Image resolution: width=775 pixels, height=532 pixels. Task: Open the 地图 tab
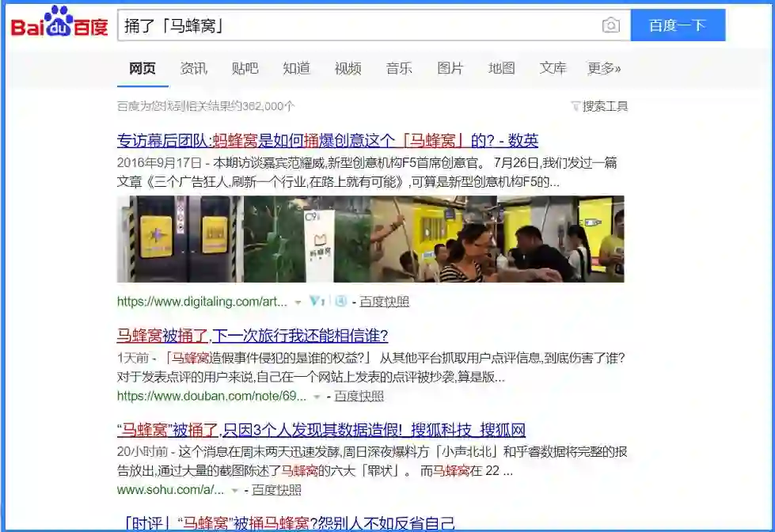502,68
